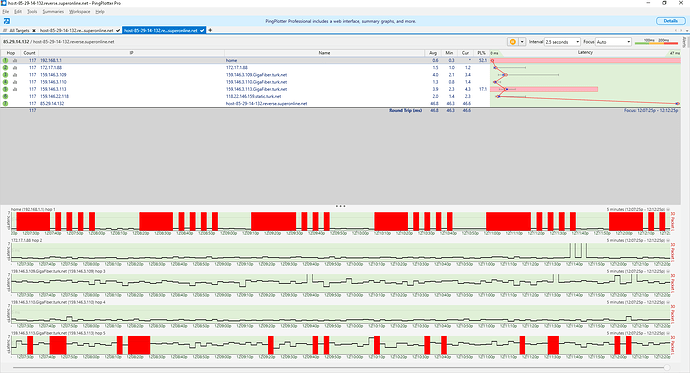Click the green hop 6 circle icon
690x373 pixels.
5,96
